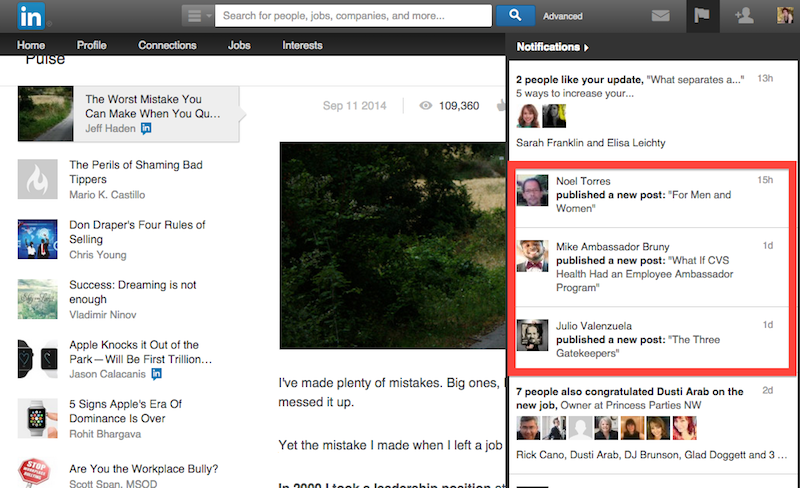Click the gray placeholder avatar in congratulations row
The width and height of the screenshot is (800, 488).
click(580, 428)
